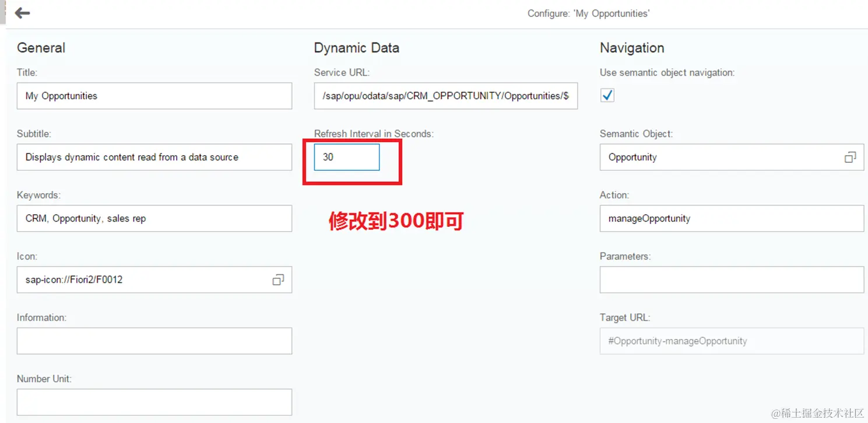Open value help for Semantic Object

pos(850,157)
